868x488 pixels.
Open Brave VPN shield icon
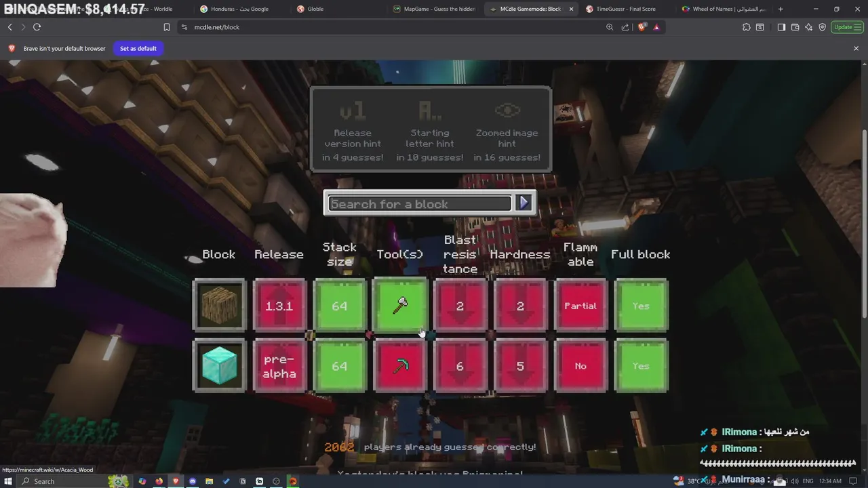pos(822,27)
